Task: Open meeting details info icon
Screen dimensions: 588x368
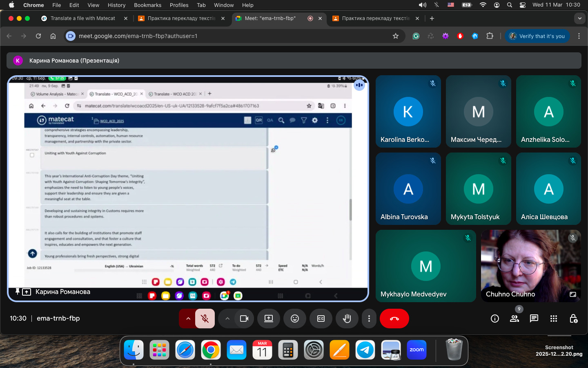Action: click(x=494, y=319)
